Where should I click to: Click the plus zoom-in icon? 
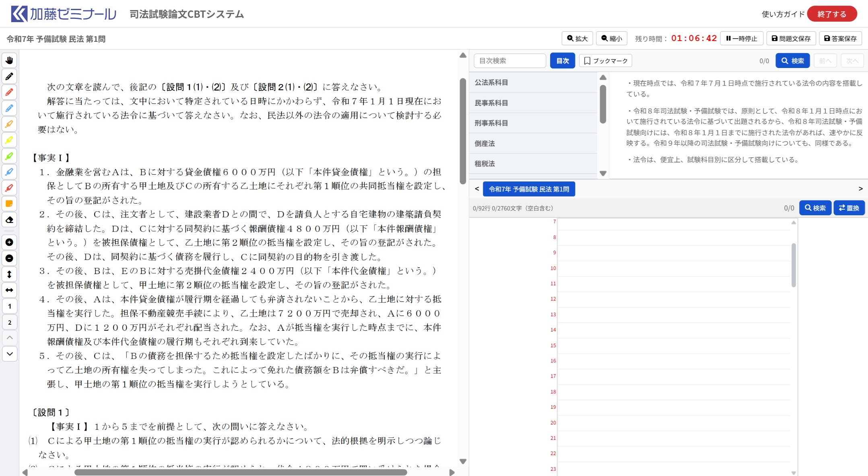[9, 242]
